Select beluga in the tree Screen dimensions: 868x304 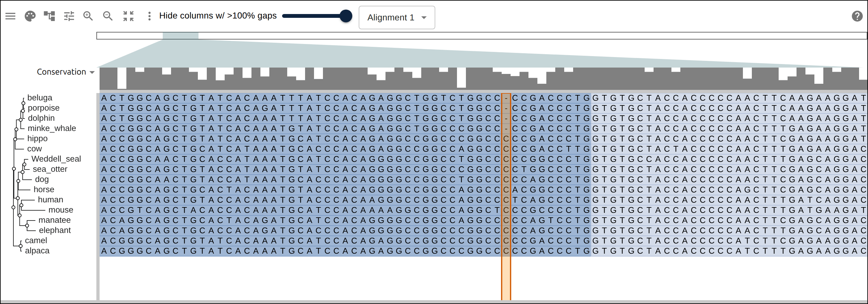coord(40,98)
